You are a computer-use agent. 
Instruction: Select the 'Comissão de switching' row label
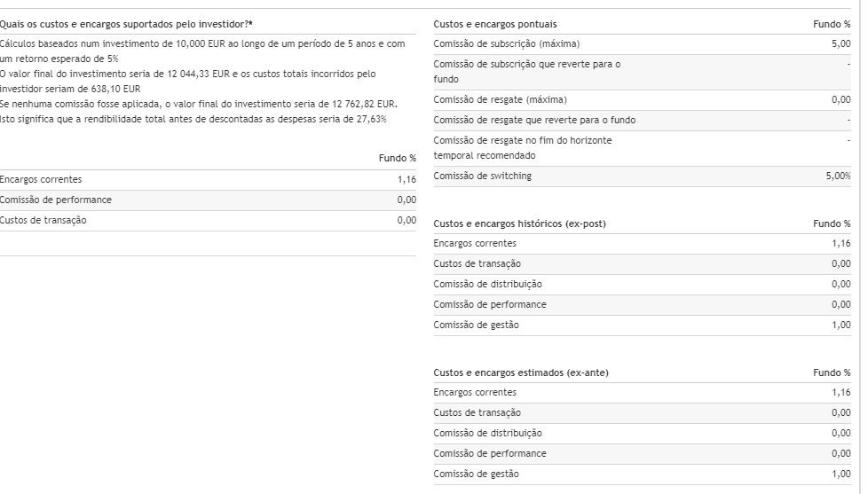point(482,176)
